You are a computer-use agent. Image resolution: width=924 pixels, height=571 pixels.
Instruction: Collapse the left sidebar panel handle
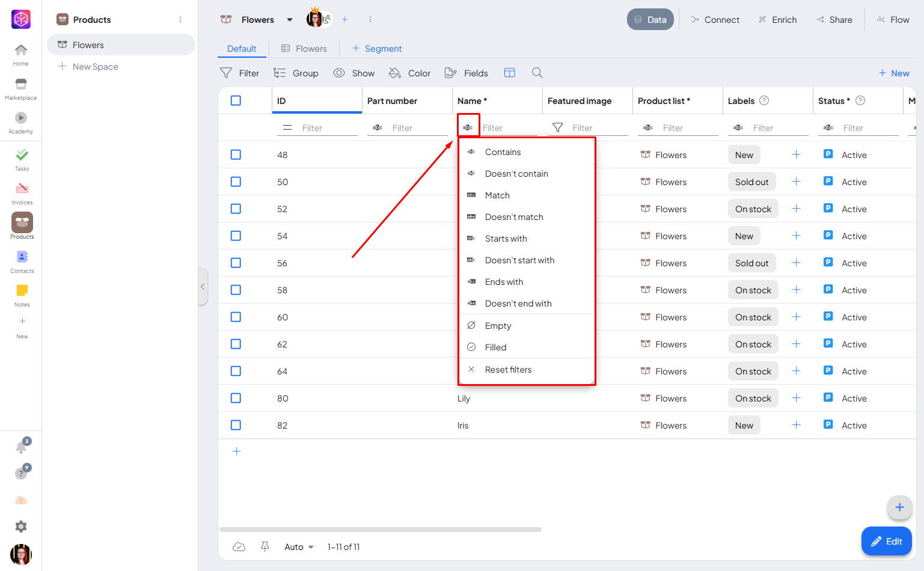[203, 287]
